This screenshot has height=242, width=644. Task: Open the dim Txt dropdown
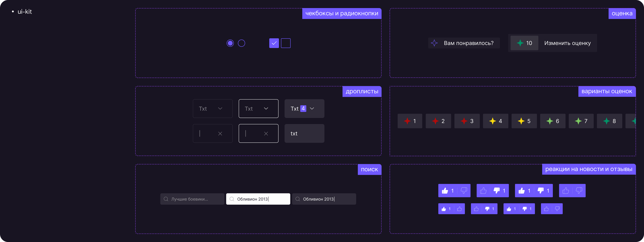[213, 108]
